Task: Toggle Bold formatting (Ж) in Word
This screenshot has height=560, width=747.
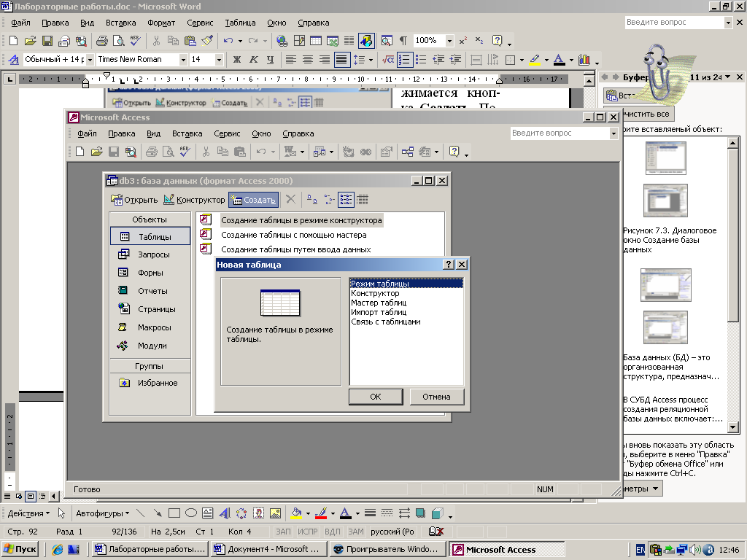Action: tap(237, 60)
